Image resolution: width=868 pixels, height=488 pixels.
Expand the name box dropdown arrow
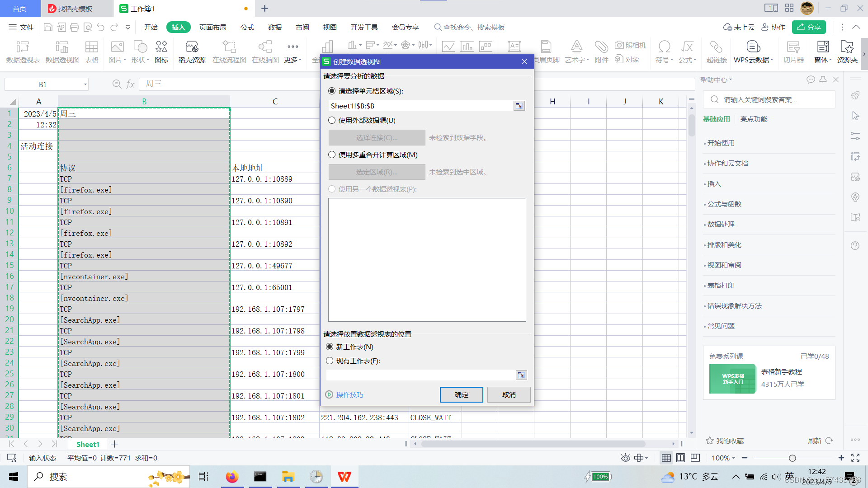tap(85, 84)
